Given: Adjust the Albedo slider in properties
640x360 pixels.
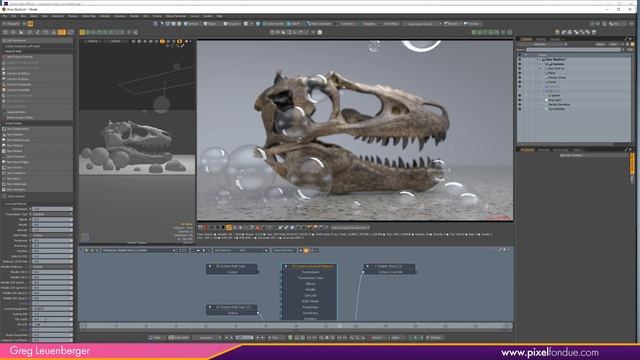Looking at the screenshot, I should (x=52, y=219).
